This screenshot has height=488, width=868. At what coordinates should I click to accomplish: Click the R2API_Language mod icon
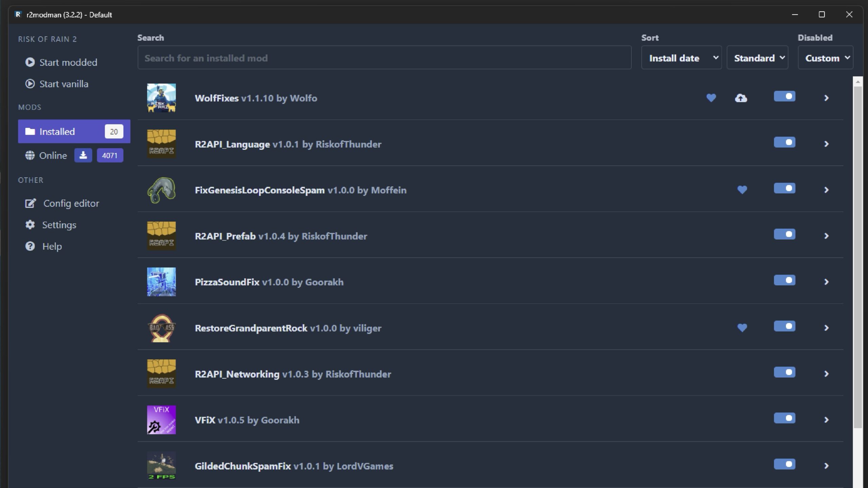pyautogui.click(x=161, y=144)
